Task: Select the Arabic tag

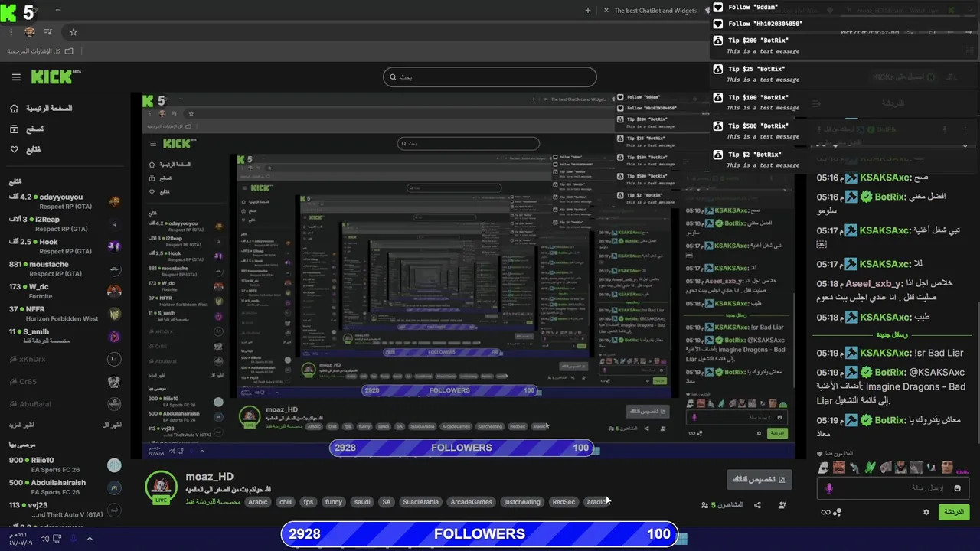Action: 258,502
